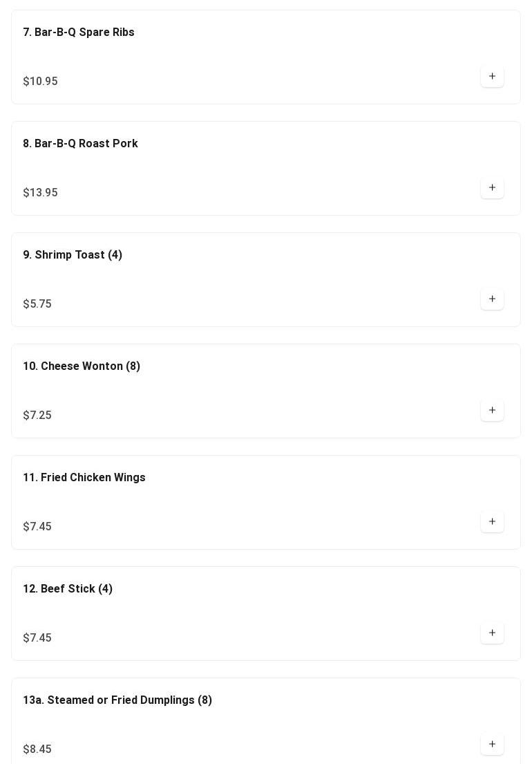Screen dimensions: 532x764
Task: Click the $5.75 shrimp toast price
Action: [x=37, y=304]
